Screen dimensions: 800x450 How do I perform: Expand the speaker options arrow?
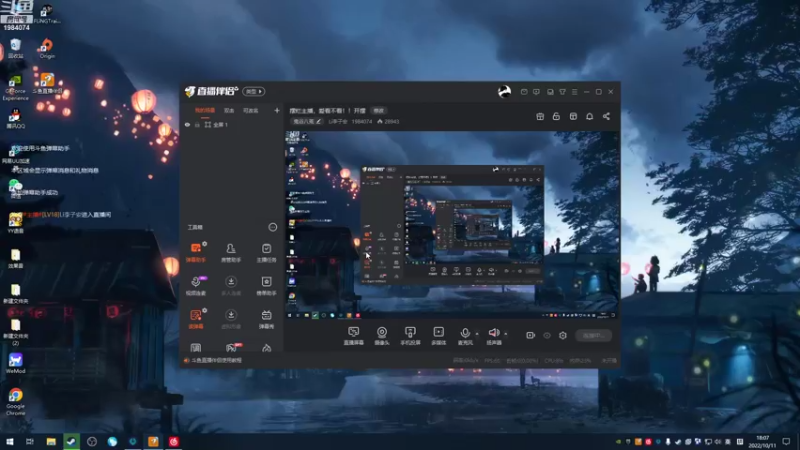[506, 334]
